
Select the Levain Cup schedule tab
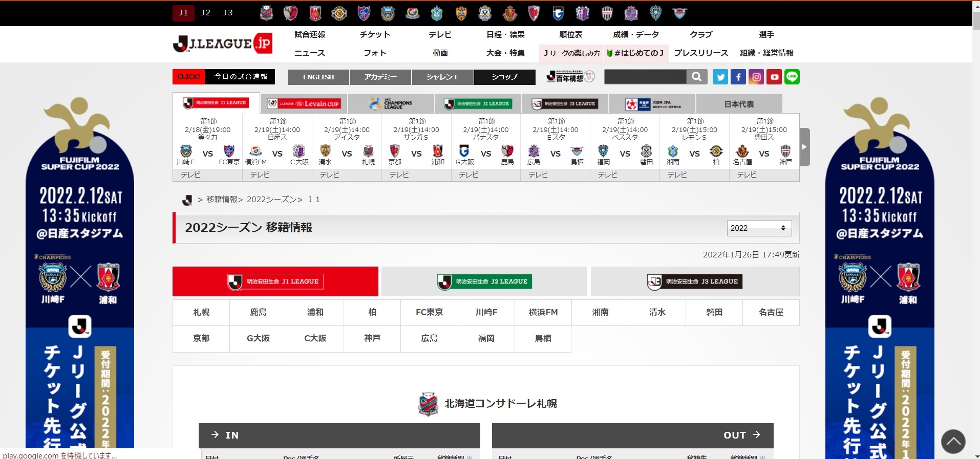click(304, 103)
